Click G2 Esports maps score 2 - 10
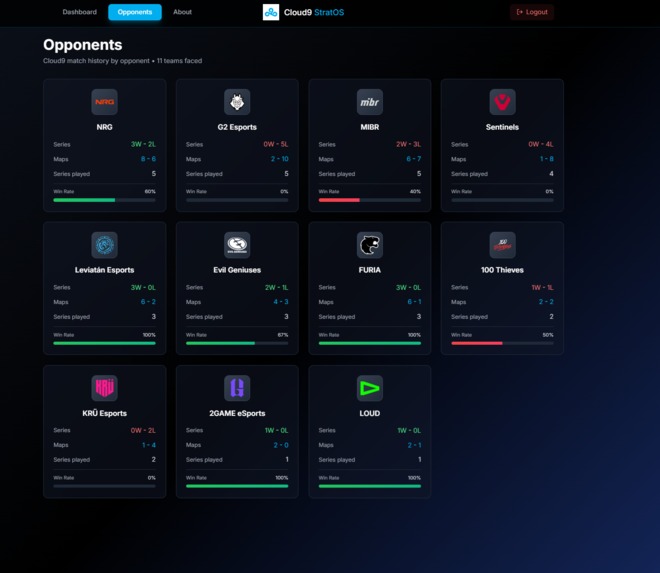This screenshot has height=573, width=660. [279, 159]
